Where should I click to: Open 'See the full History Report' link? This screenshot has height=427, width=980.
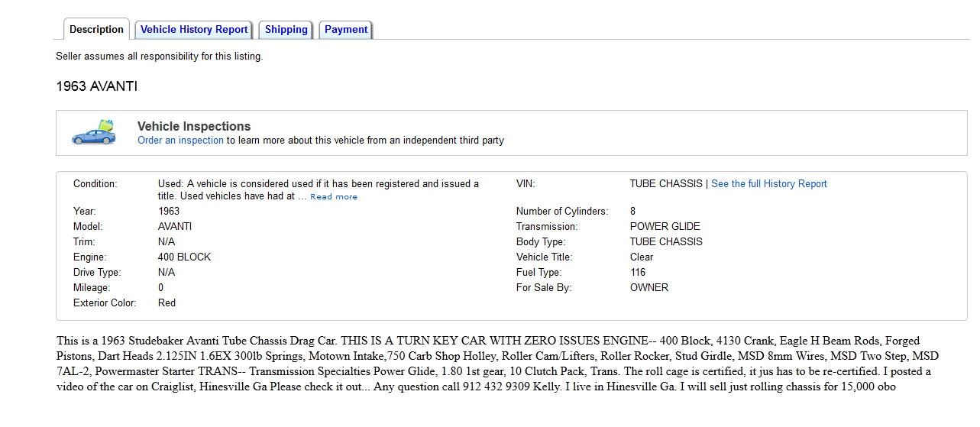(768, 184)
